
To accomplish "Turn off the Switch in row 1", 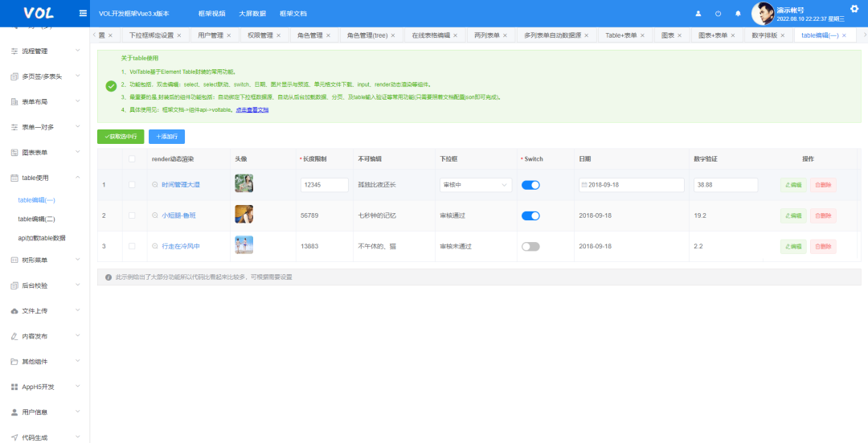I will pos(530,185).
